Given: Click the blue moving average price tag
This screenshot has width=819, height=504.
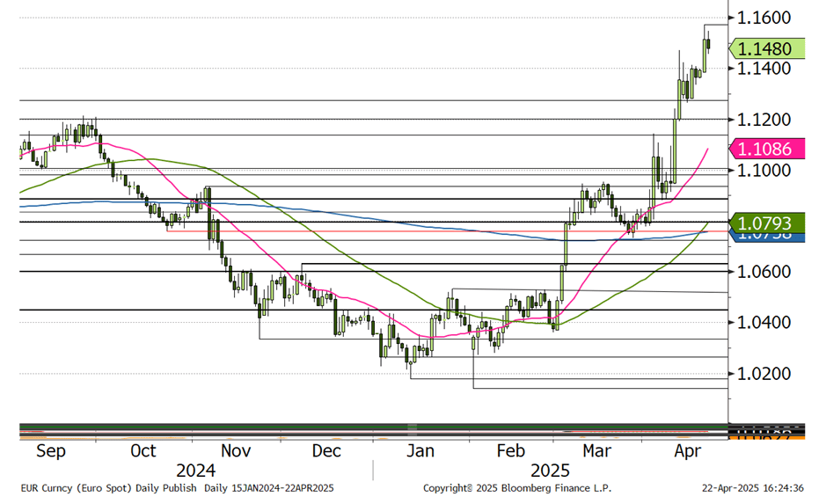Looking at the screenshot, I should (x=765, y=237).
